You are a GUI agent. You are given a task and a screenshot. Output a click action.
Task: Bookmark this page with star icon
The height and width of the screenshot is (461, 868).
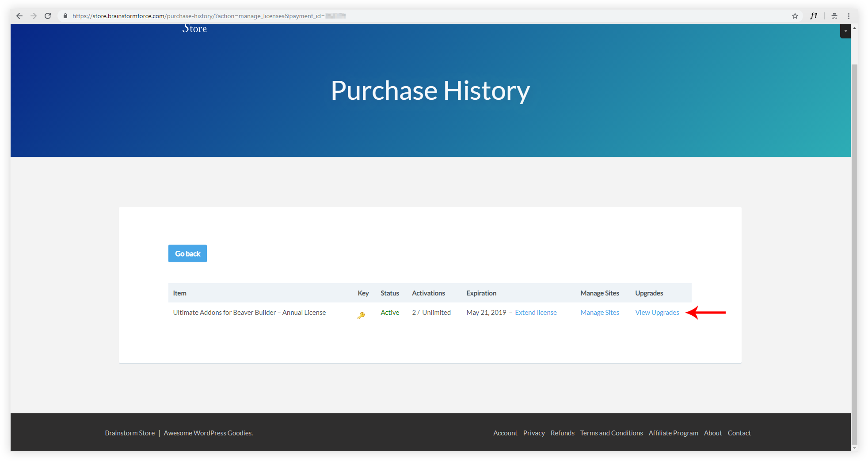tap(795, 16)
